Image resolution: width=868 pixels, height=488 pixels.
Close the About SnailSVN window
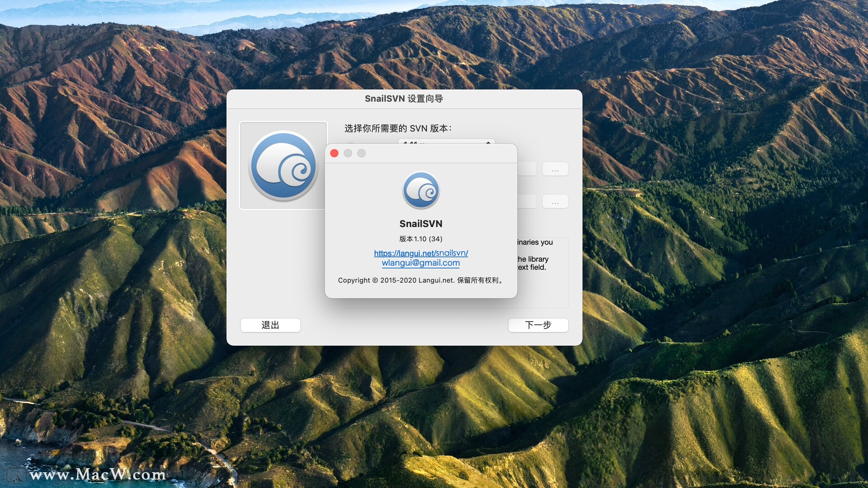pyautogui.click(x=335, y=153)
